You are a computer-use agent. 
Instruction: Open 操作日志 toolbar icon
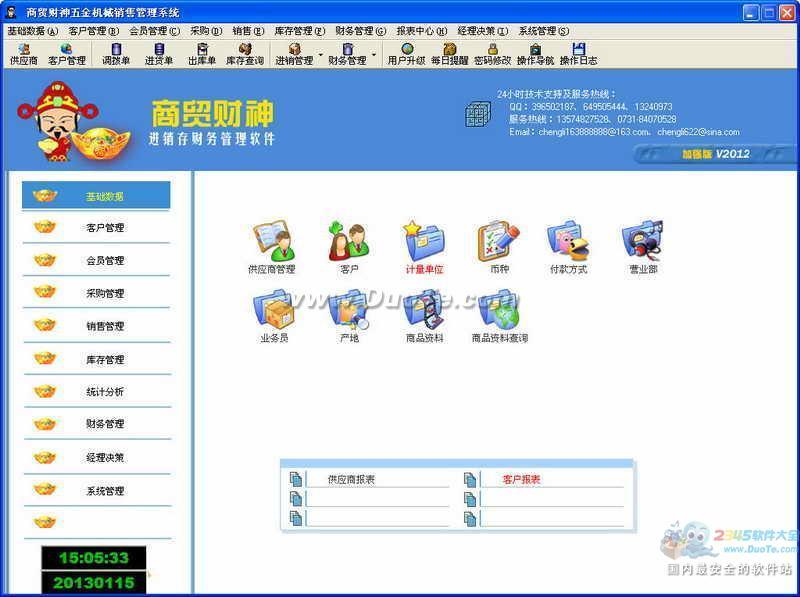(579, 54)
